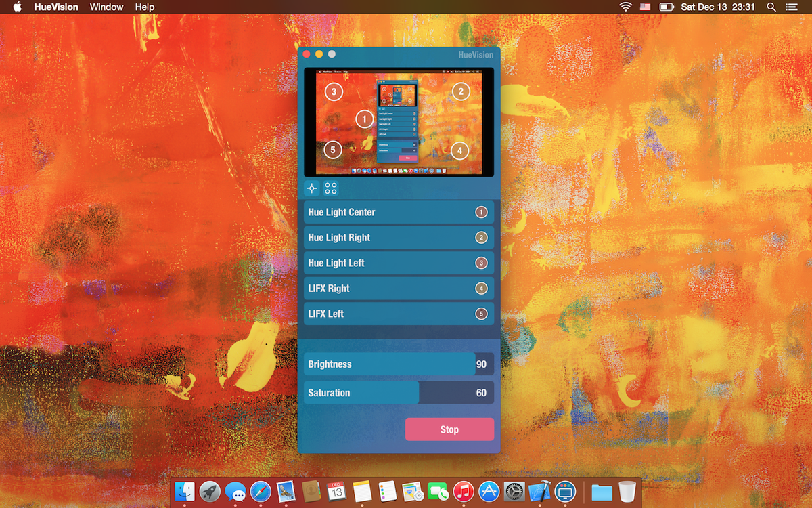Click the number 2 badge on Hue Light Right
The width and height of the screenshot is (812, 508).
tap(481, 238)
